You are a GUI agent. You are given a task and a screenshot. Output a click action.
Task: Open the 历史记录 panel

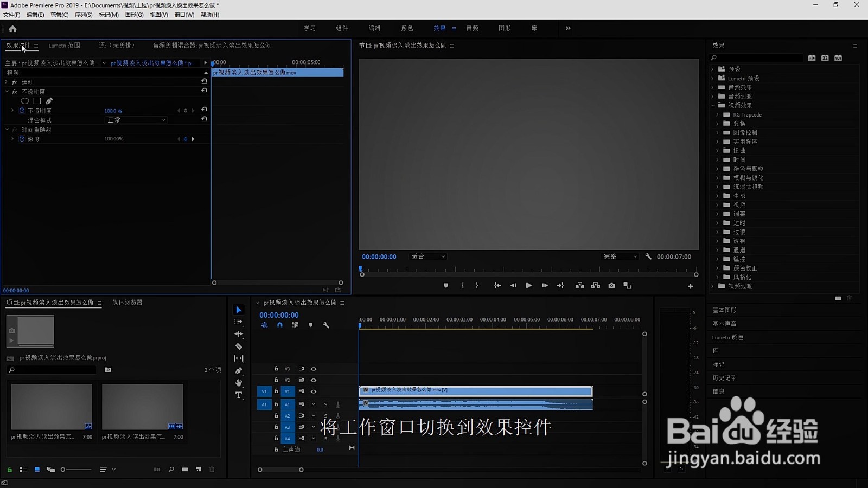point(725,378)
